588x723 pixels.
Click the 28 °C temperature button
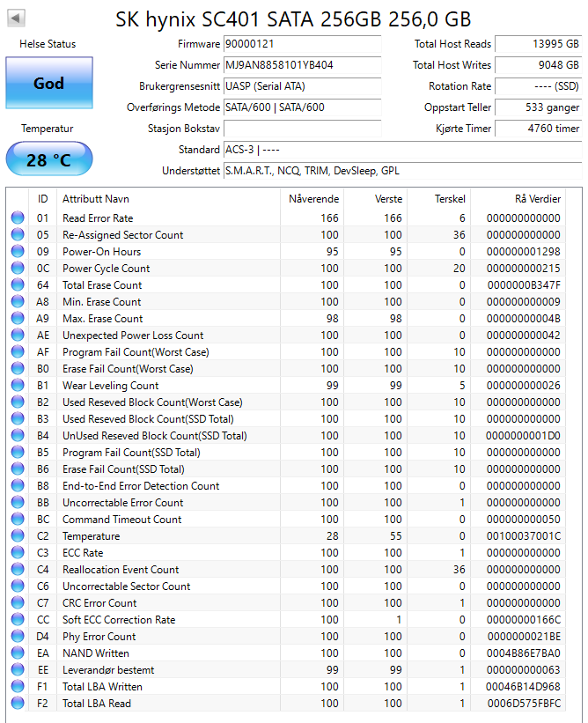(49, 159)
